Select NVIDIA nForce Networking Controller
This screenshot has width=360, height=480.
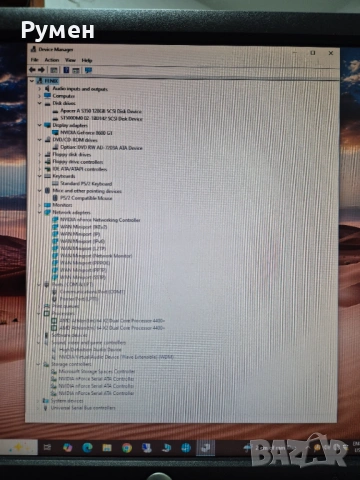(100, 220)
